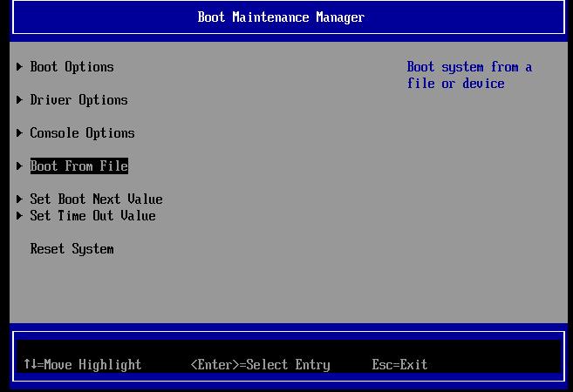Click the 'file or device' help text line
Screen dimensions: 573x392
[x=455, y=84]
